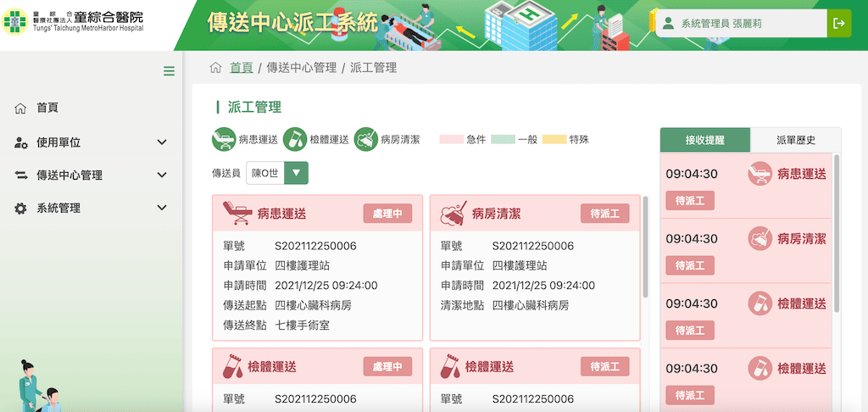Expand the 傳送中心管理 sidebar menu

tap(162, 175)
